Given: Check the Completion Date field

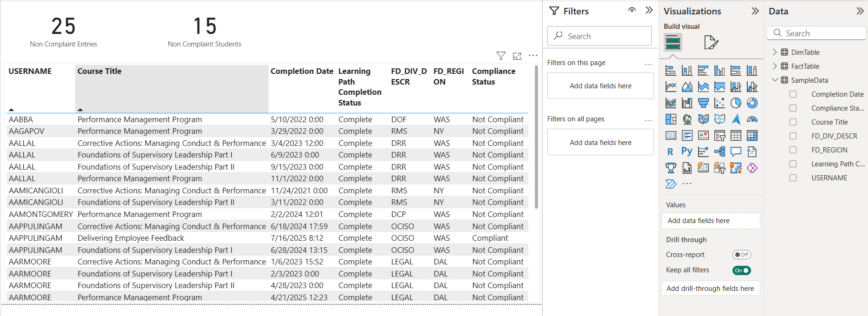Looking at the screenshot, I should point(793,94).
